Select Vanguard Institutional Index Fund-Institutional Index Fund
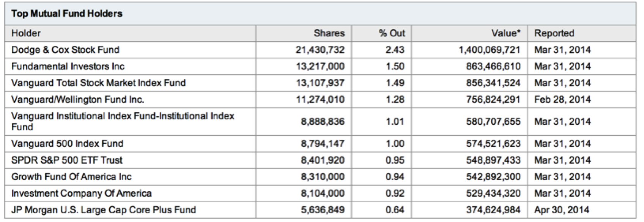The height and width of the screenshot is (222, 644). coord(123,122)
